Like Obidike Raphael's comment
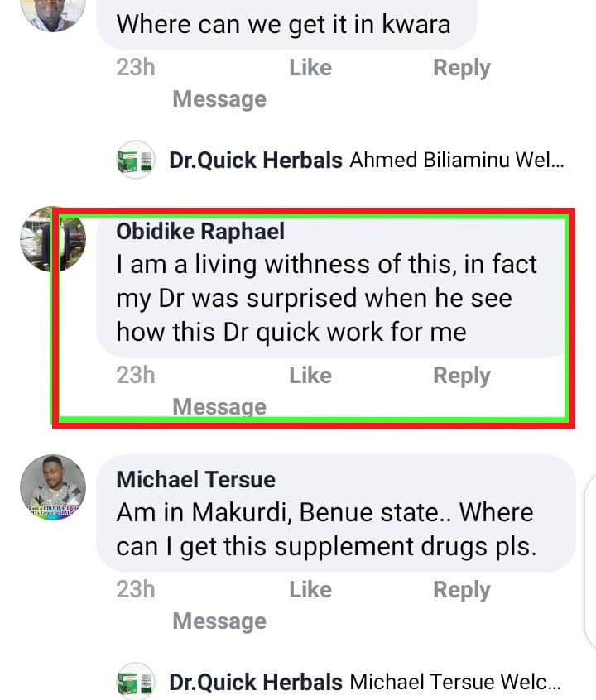The height and width of the screenshot is (700, 596). [310, 375]
